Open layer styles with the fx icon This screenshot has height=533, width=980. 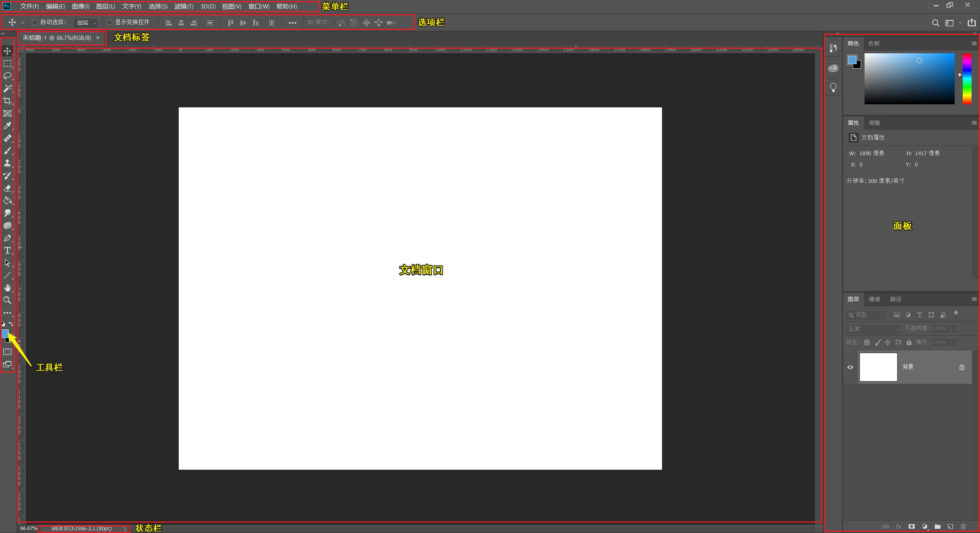(x=898, y=526)
